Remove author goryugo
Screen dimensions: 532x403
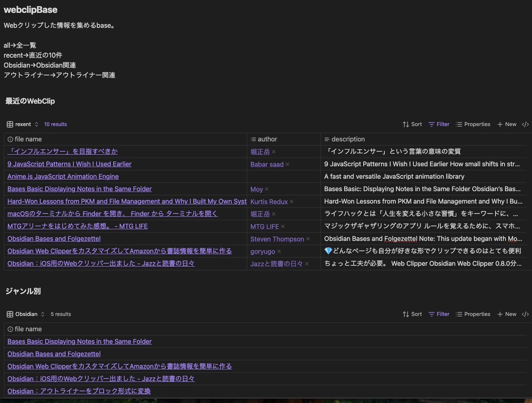coord(279,251)
